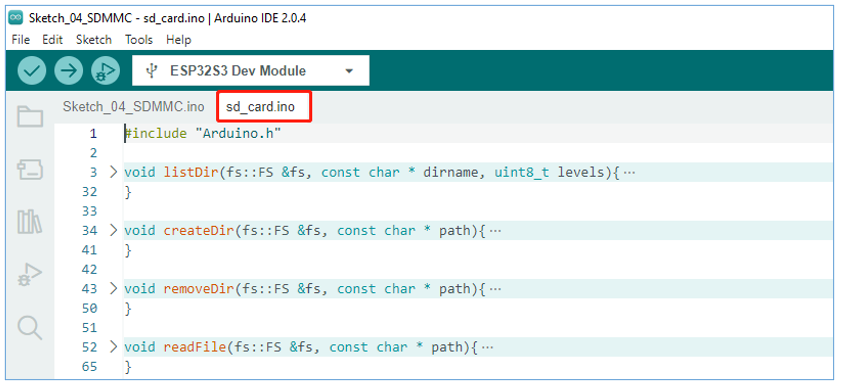Click ellipsis after readFile to unfold

(487, 347)
